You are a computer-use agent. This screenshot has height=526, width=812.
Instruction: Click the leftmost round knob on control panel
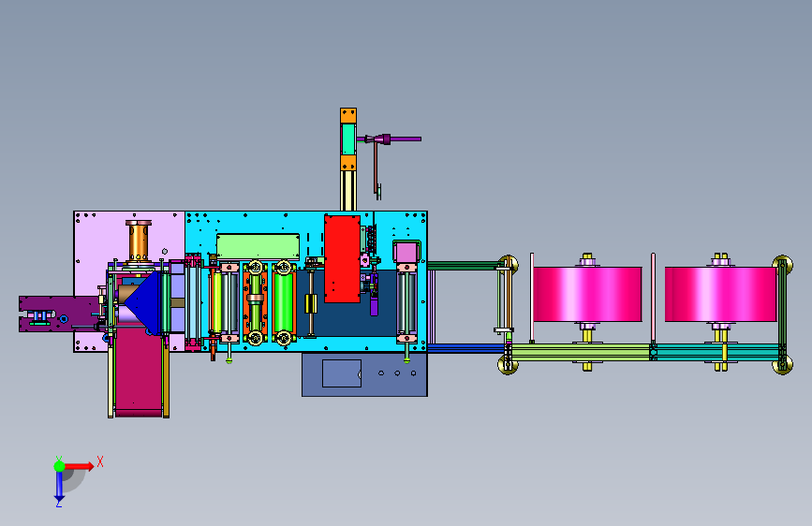[x=381, y=373]
